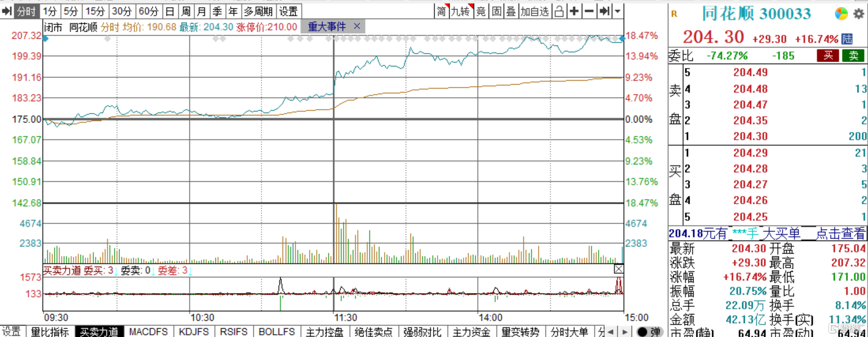The height and width of the screenshot is (337, 868).
Task: Open the bottom-left 设置 settings button
Action: pyautogui.click(x=11, y=332)
